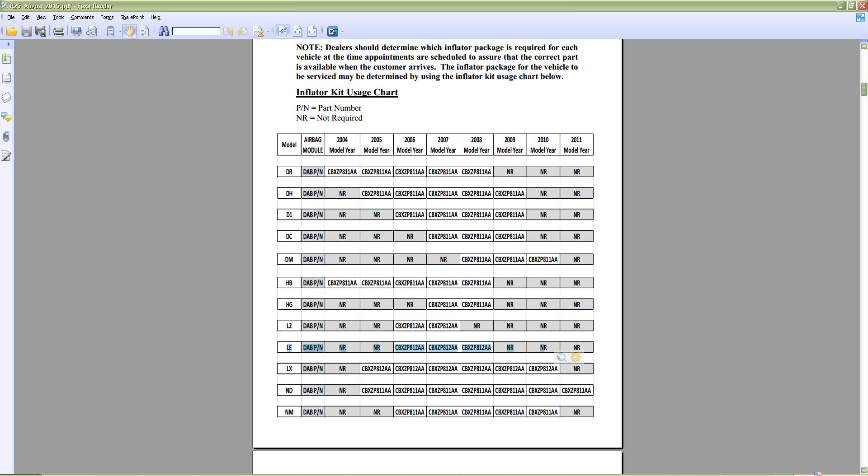The width and height of the screenshot is (868, 476).
Task: Open the View menu
Action: pos(41,17)
